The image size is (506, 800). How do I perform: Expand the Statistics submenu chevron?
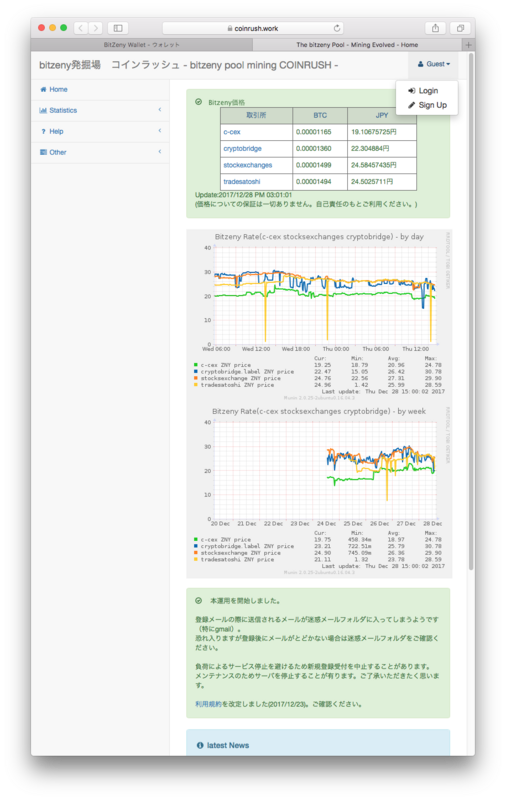point(160,110)
